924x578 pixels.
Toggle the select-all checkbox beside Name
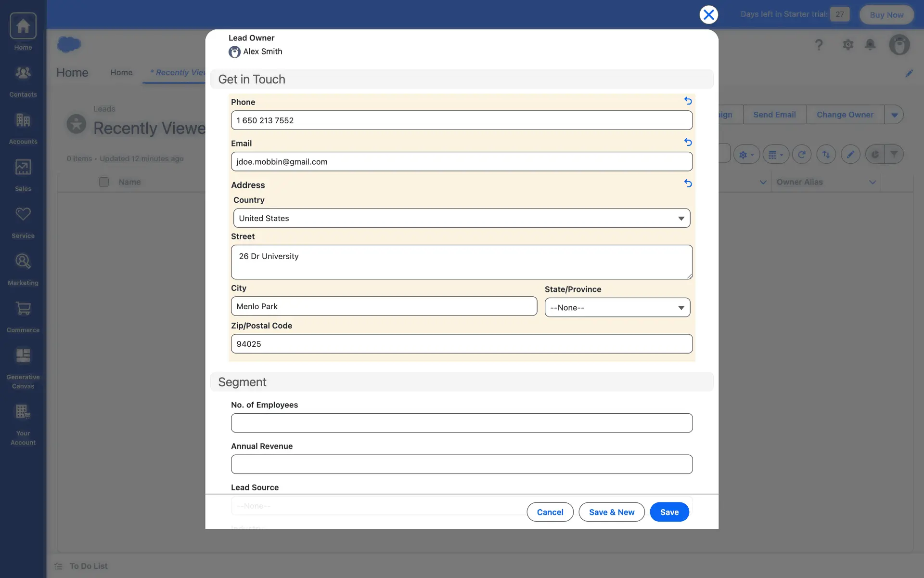[x=103, y=182]
